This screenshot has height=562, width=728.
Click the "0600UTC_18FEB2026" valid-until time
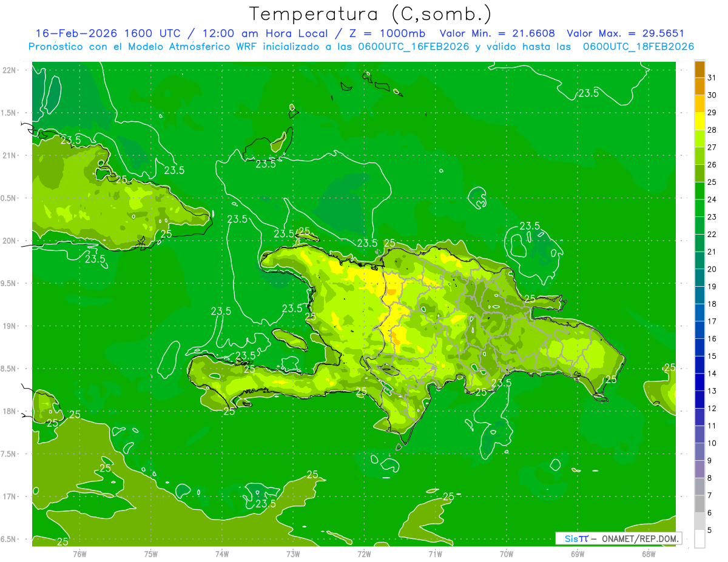pos(638,47)
